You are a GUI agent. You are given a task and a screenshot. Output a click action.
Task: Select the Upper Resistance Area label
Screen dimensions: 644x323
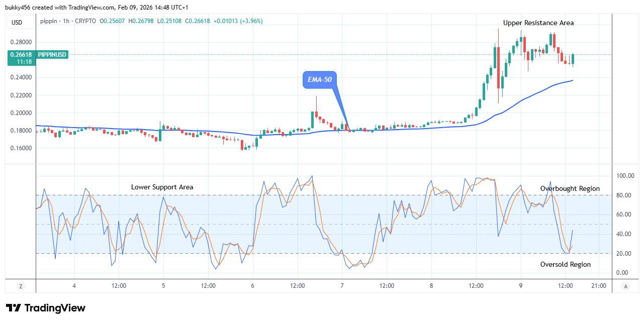(x=538, y=23)
